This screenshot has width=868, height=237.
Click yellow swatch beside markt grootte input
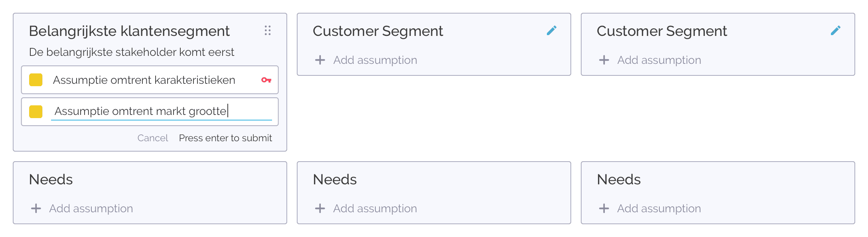click(x=36, y=112)
